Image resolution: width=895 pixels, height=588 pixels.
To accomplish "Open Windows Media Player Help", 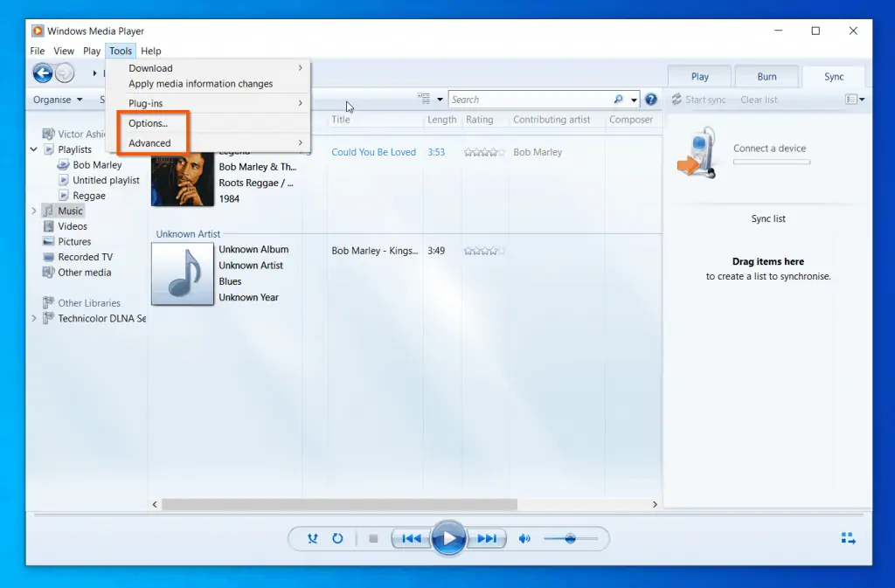I will coord(150,51).
